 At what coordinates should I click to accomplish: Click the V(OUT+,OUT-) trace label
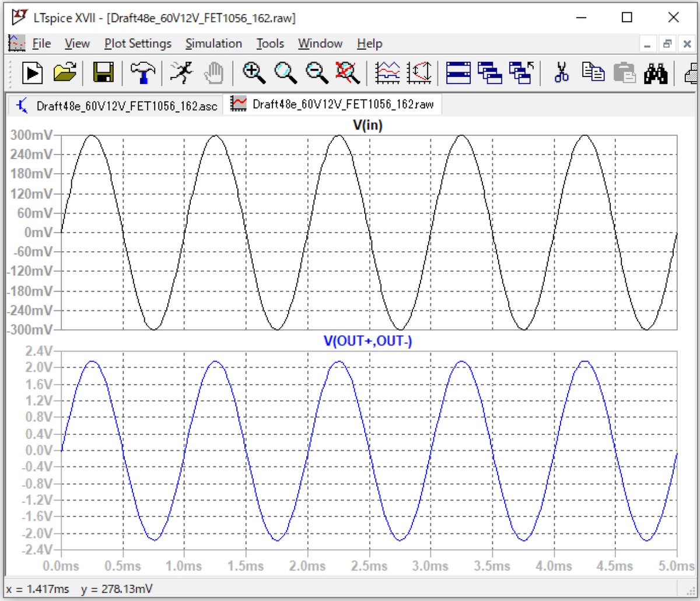point(368,342)
